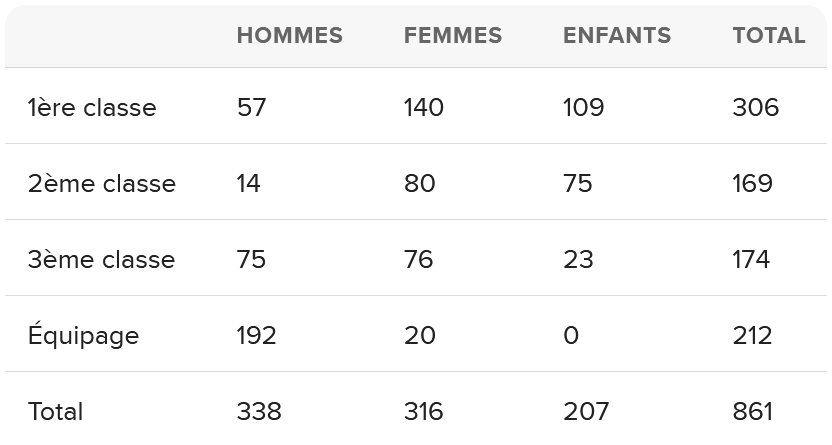Viewport: 832px width, 445px height.
Task: Click the 306 total for 1ère classe
Action: coord(756,108)
